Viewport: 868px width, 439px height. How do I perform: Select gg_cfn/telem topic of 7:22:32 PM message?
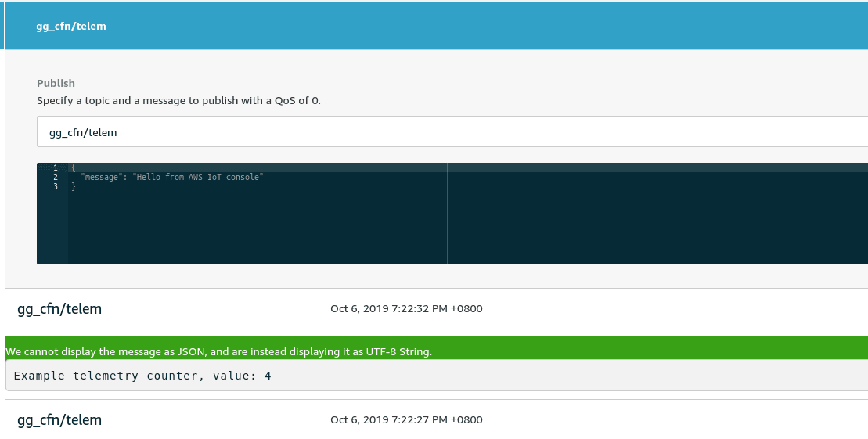click(59, 308)
